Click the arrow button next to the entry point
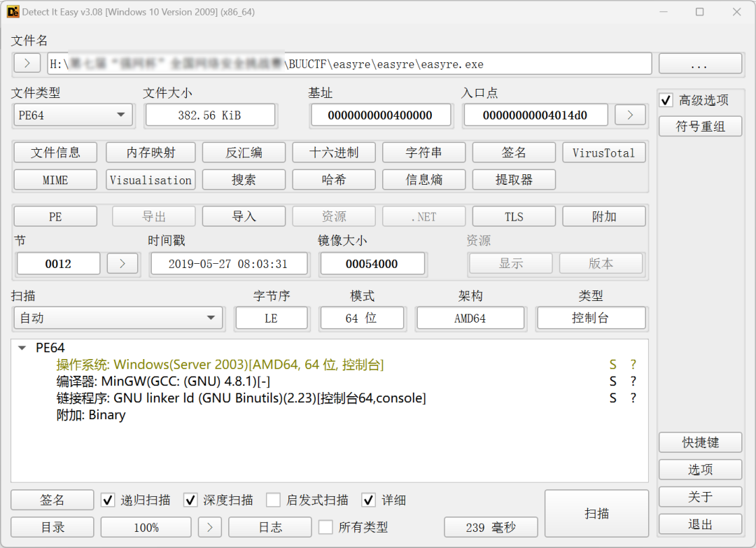The image size is (756, 548). 630,115
